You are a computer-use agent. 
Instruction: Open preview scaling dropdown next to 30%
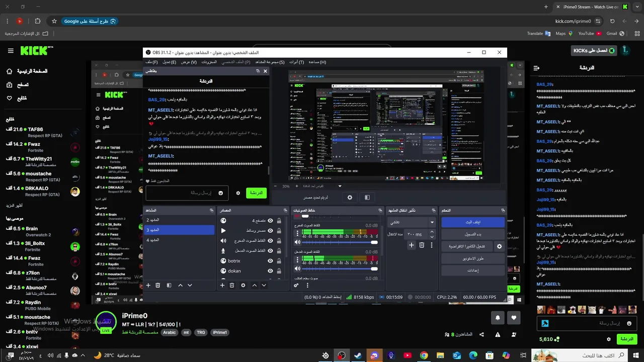pyautogui.click(x=340, y=186)
